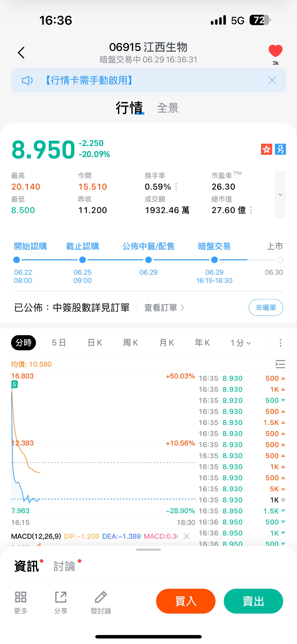This screenshot has height=644, width=297.
Task: Switch to the 行情 tab
Action: (129, 108)
